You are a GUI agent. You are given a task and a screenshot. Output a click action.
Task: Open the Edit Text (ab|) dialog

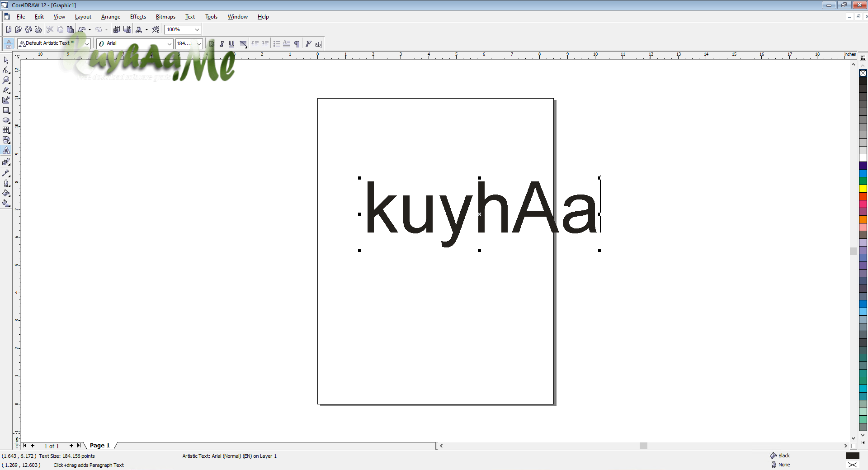pyautogui.click(x=318, y=44)
